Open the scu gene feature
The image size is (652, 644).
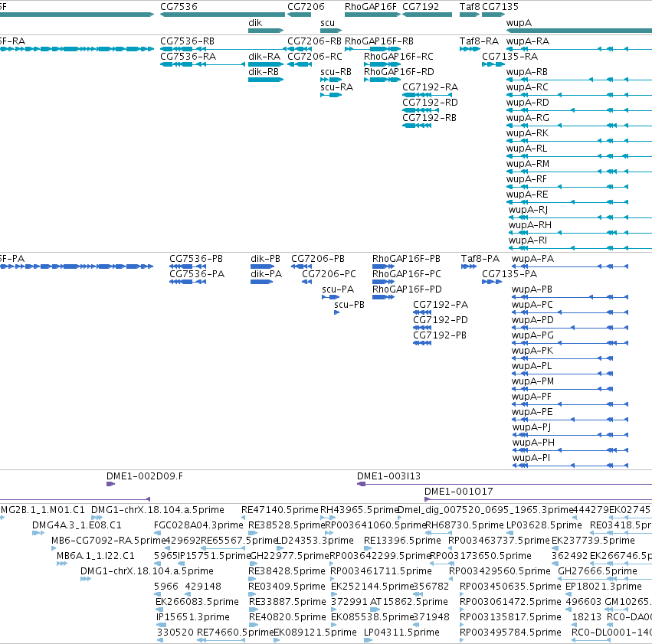coord(330,31)
